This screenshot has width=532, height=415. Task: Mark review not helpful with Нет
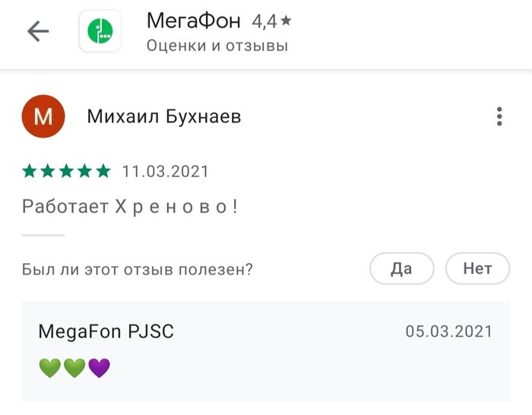(x=477, y=268)
